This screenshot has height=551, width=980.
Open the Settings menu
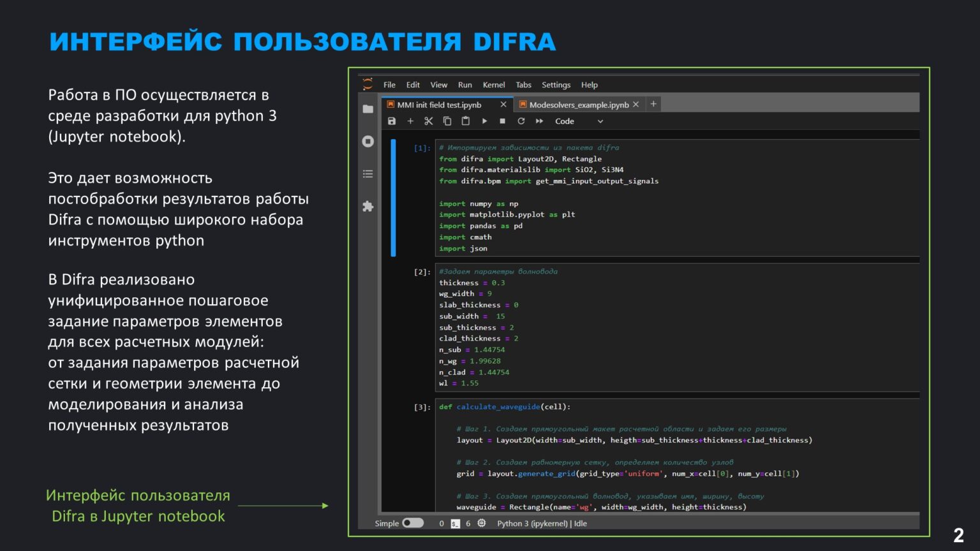(x=556, y=85)
